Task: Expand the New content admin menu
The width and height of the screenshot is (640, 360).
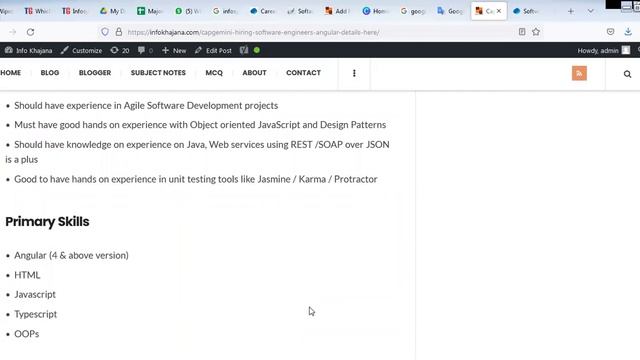Action: (174, 50)
